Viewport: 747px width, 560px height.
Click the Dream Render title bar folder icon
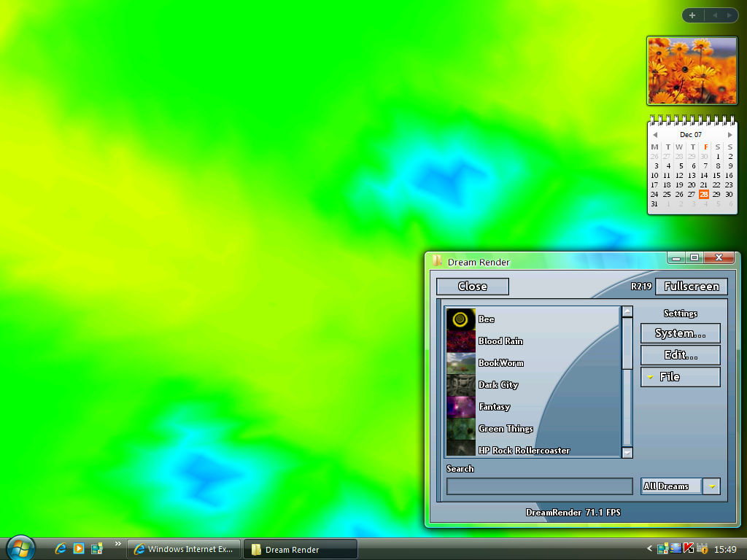tap(437, 260)
